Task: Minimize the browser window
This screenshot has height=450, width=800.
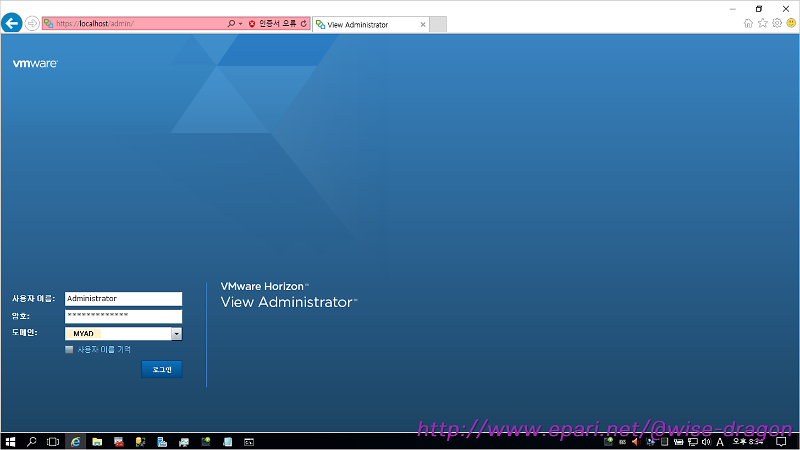Action: [x=733, y=9]
